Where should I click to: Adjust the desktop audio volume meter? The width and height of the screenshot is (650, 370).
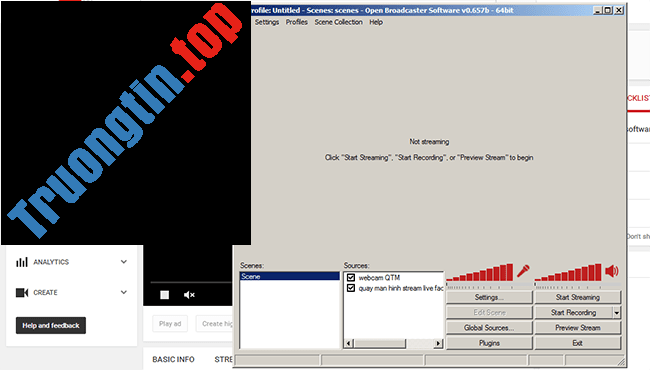(x=568, y=273)
